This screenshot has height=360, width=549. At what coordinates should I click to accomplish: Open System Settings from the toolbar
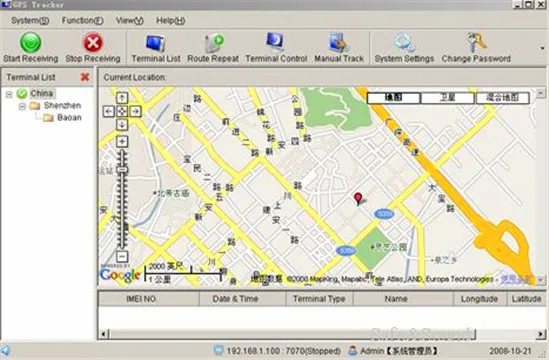404,43
